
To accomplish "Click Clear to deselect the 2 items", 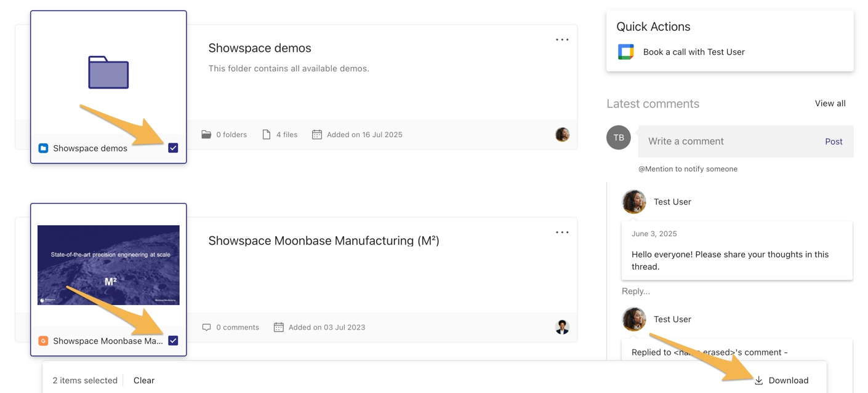I will (143, 380).
